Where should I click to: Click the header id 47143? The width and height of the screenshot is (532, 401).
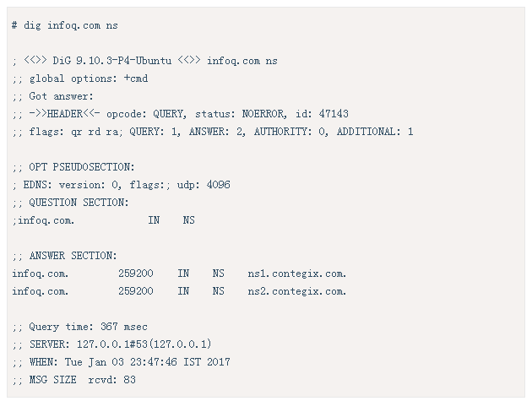click(322, 114)
